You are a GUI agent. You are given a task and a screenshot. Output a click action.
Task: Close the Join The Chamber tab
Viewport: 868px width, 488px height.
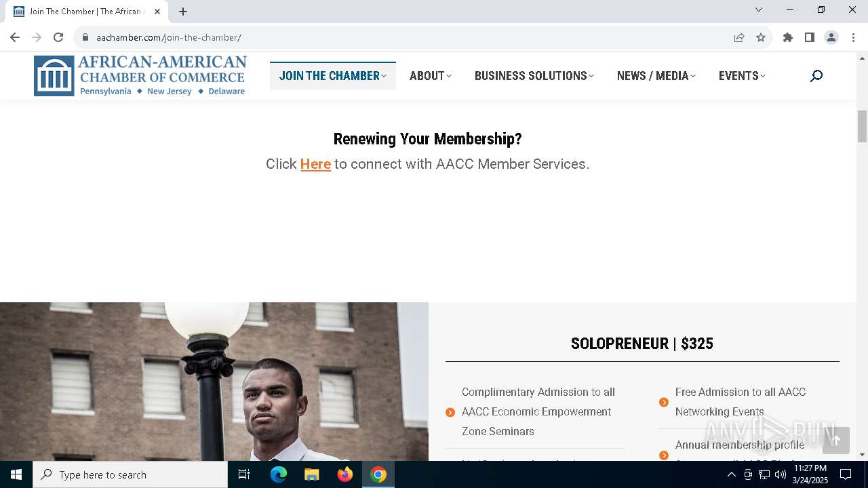pyautogui.click(x=158, y=12)
